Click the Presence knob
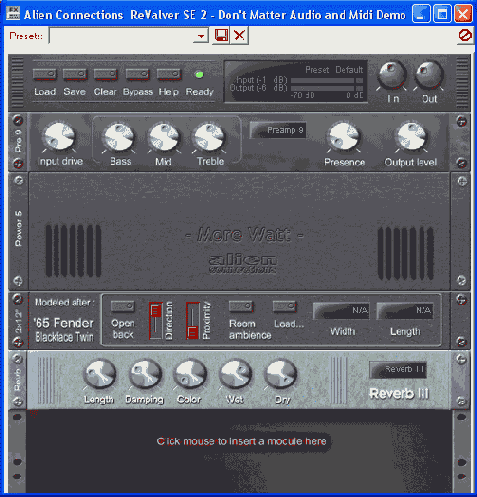This screenshot has height=497, width=477. coord(344,137)
